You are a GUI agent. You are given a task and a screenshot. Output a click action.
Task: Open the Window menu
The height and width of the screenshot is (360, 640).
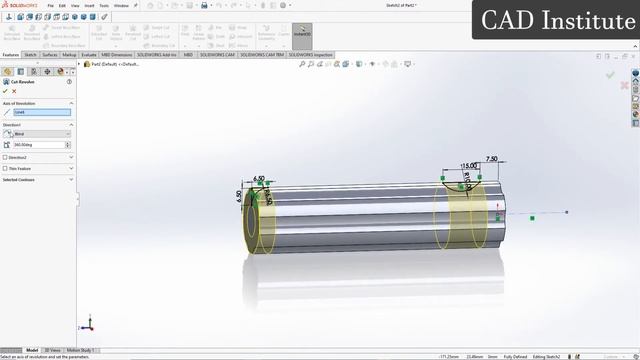pos(121,6)
